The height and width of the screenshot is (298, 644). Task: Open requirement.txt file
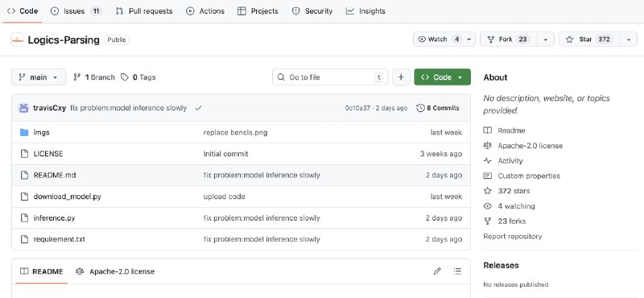tap(59, 239)
